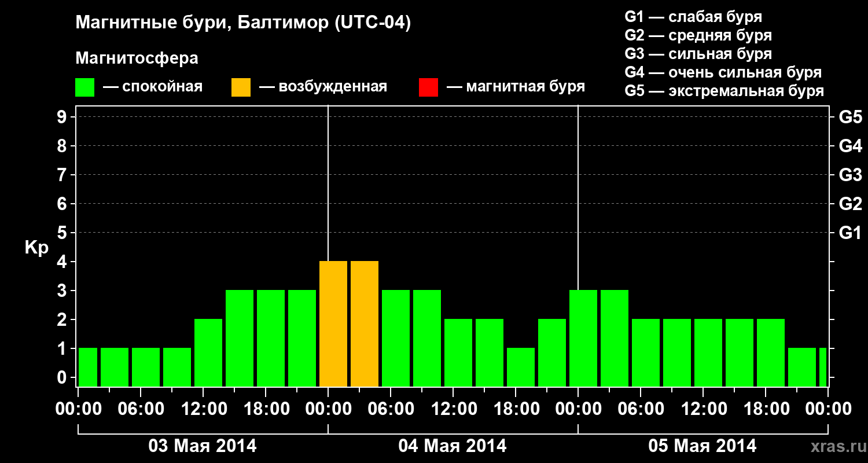Click the Kp 1 bar at 18:00 on 04 Мая
Viewport: 868px width, 463px height.
coord(521,368)
